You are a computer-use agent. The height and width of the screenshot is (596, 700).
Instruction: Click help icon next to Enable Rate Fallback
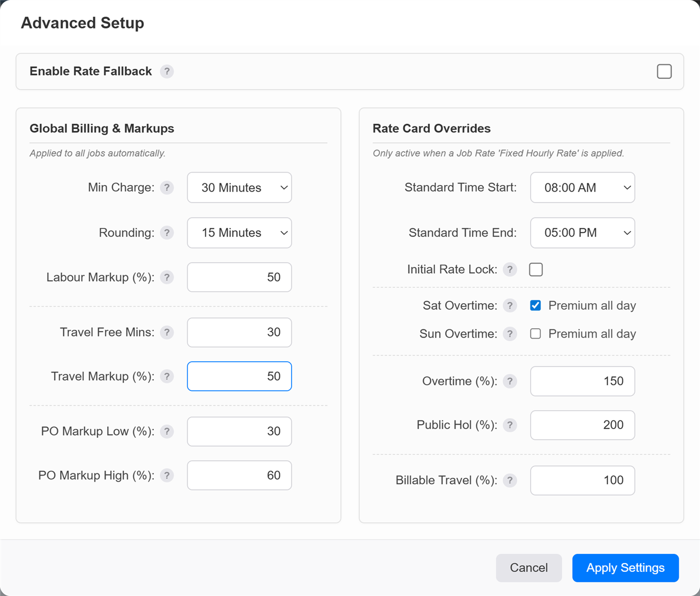167,72
